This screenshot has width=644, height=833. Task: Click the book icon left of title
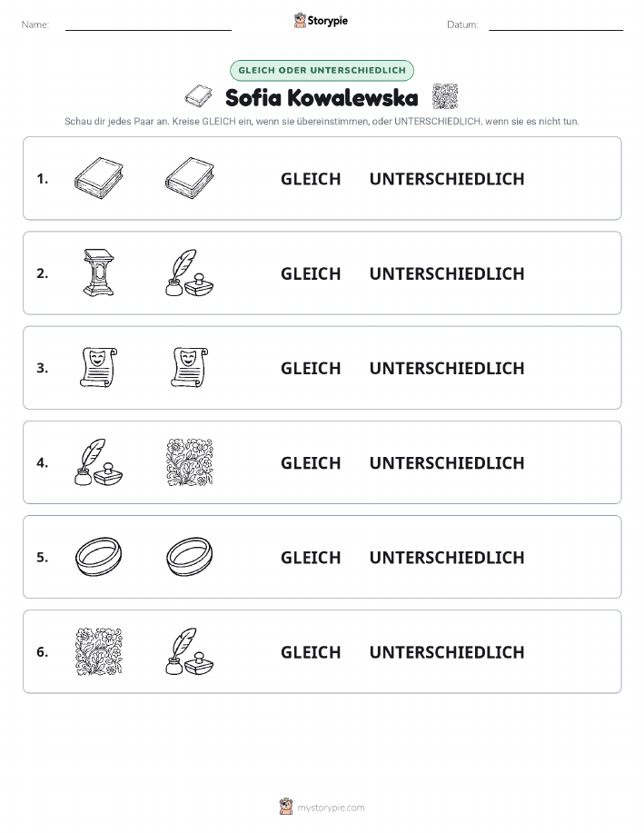pos(198,96)
